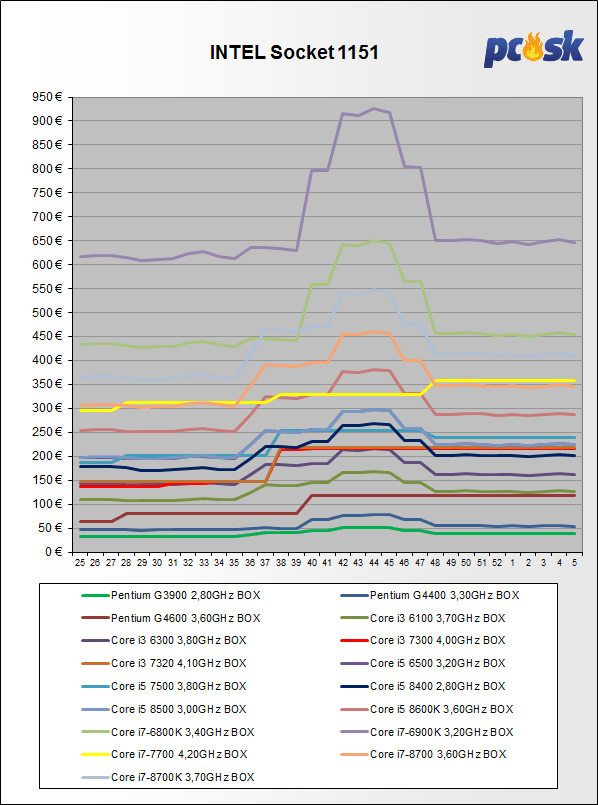Click week 48 on the x-axis

tap(435, 563)
